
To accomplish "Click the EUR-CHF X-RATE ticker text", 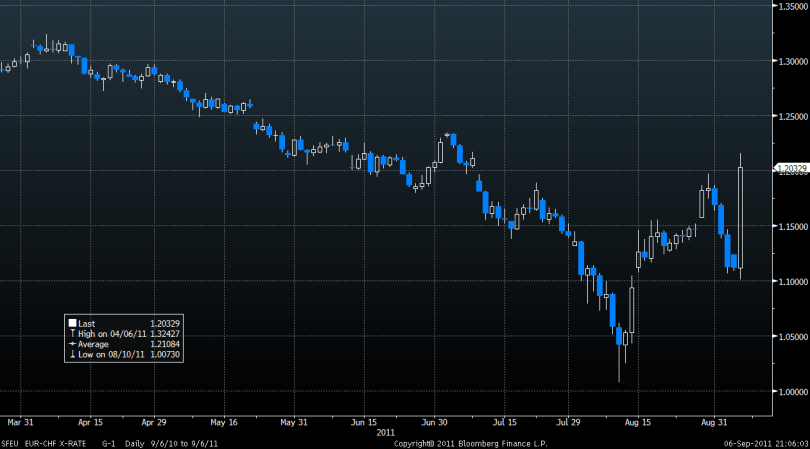I will click(55, 443).
